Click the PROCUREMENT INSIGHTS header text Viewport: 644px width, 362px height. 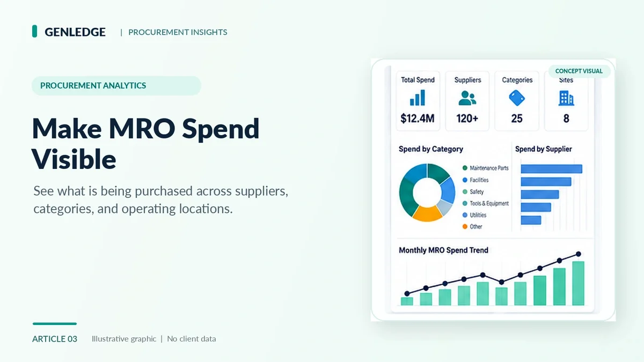(x=178, y=32)
